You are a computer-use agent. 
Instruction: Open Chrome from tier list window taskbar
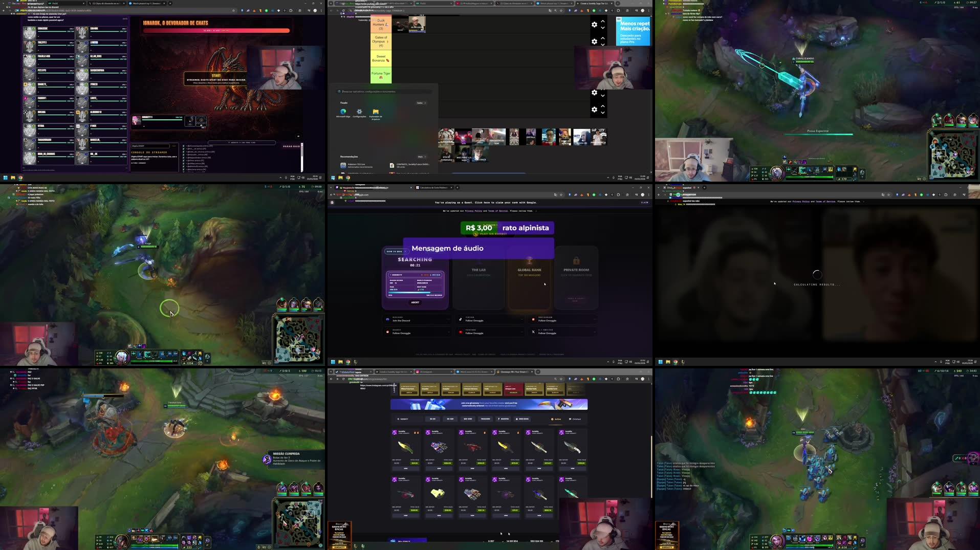pos(348,178)
